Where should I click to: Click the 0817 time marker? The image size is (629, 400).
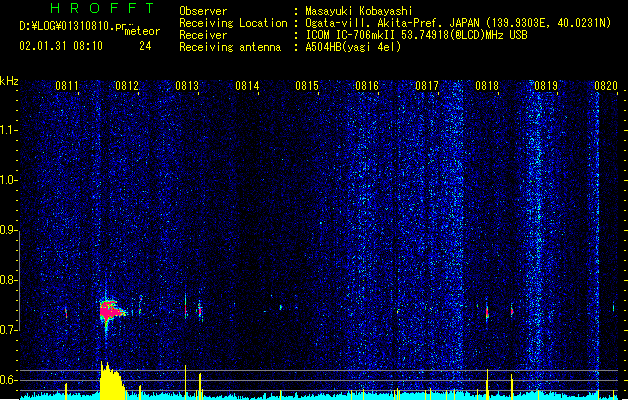427,86
